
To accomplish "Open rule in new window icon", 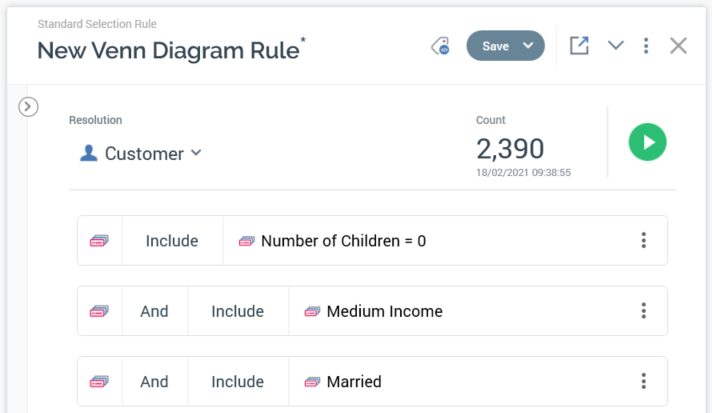I will [579, 46].
